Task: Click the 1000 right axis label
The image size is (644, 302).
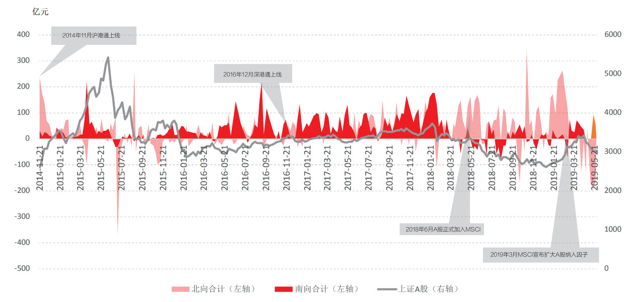Action: coord(613,230)
